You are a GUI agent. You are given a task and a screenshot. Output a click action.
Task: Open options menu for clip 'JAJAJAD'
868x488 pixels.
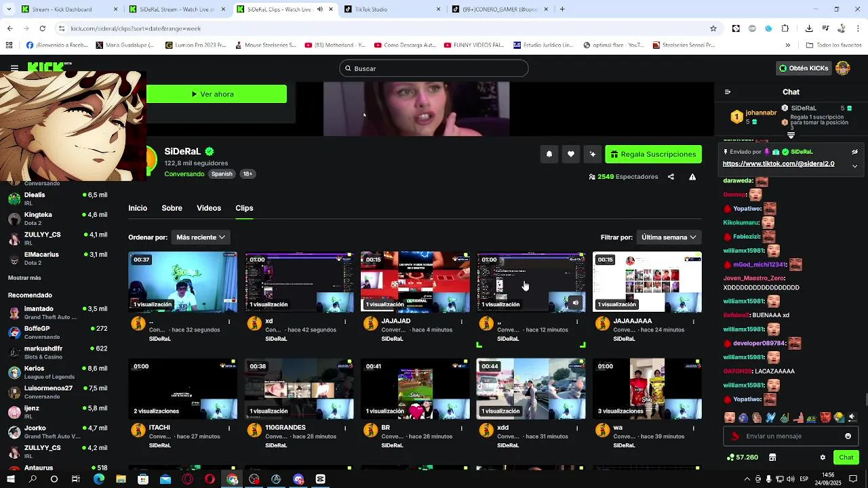(461, 322)
